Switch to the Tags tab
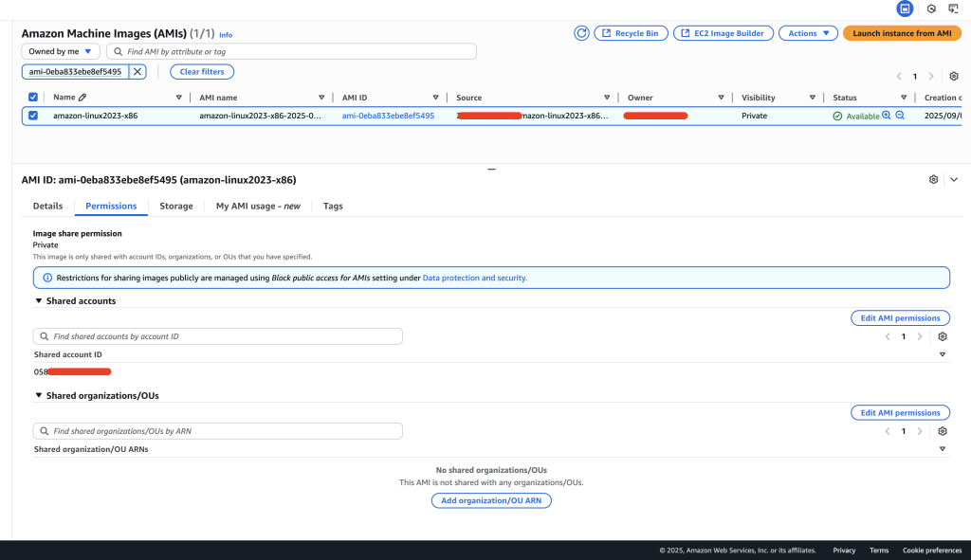 [333, 206]
